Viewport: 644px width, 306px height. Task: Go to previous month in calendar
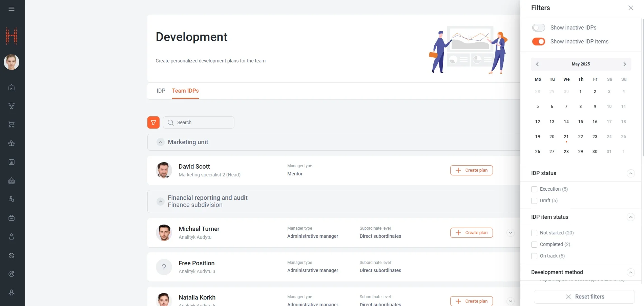(x=537, y=64)
